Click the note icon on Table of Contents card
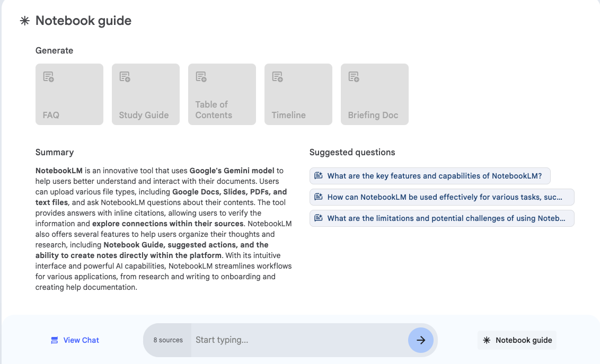The width and height of the screenshot is (600, 364). click(201, 77)
